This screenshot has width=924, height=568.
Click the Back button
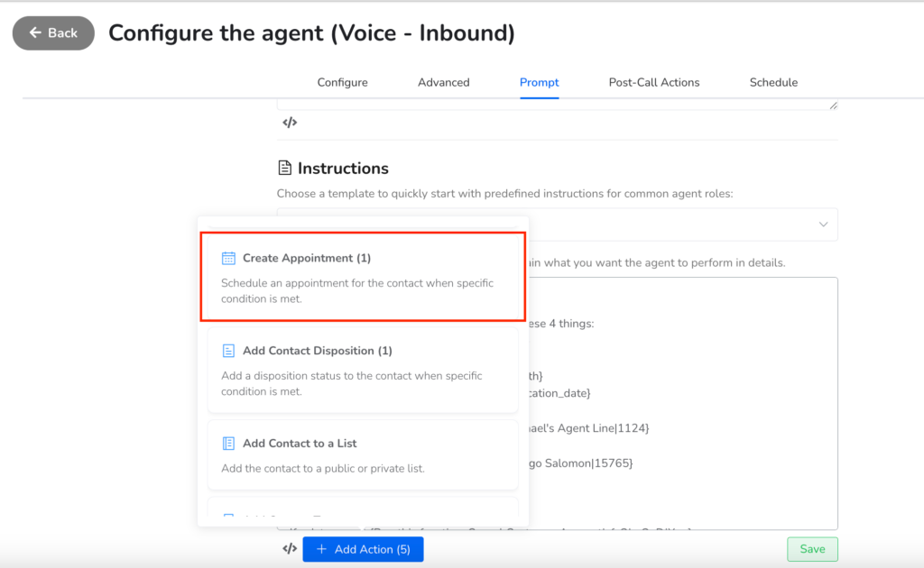53,33
